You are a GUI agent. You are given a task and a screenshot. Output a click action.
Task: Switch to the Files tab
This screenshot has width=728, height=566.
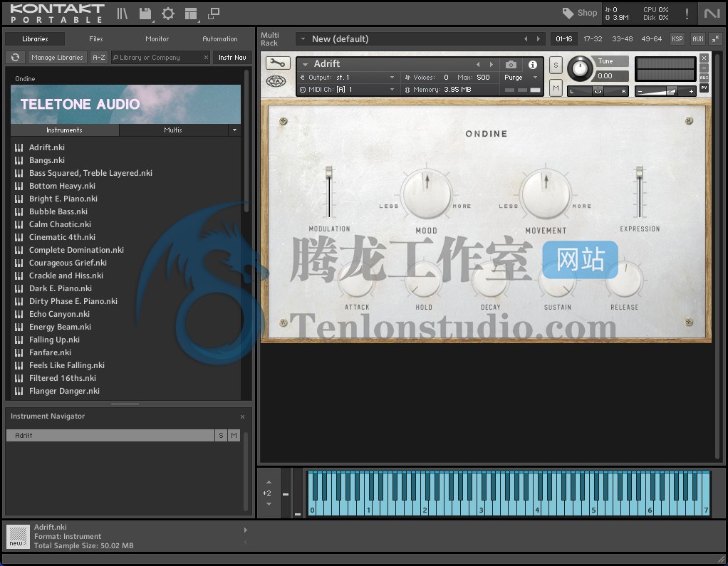(96, 39)
